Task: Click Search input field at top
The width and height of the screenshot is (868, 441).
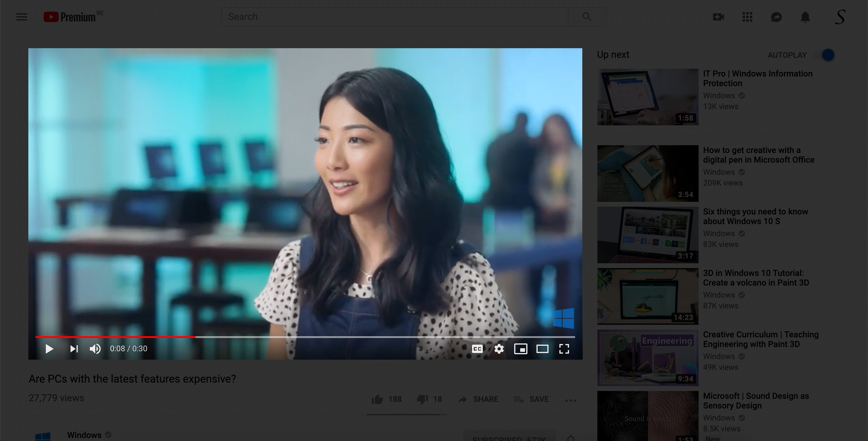Action: click(394, 16)
